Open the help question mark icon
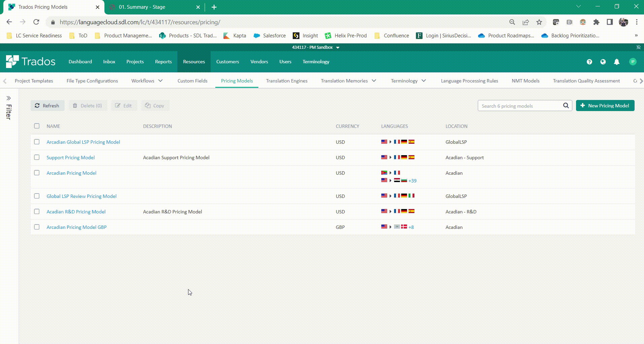This screenshot has height=344, width=644. tap(589, 62)
